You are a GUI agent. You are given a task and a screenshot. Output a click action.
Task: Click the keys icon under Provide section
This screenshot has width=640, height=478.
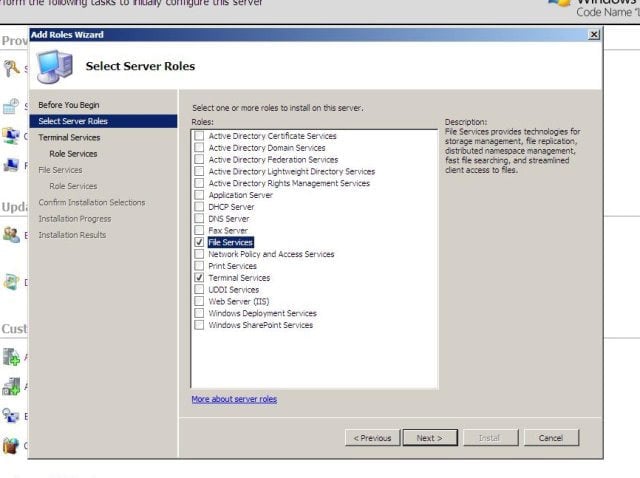(11, 68)
